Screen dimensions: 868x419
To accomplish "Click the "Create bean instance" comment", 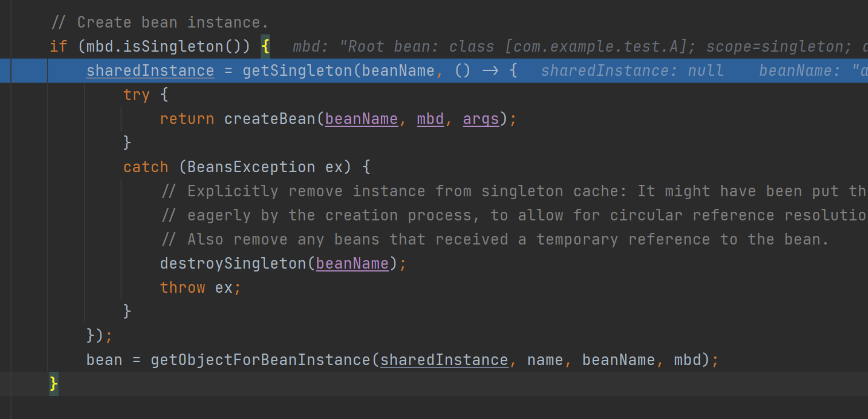I will pyautogui.click(x=160, y=22).
